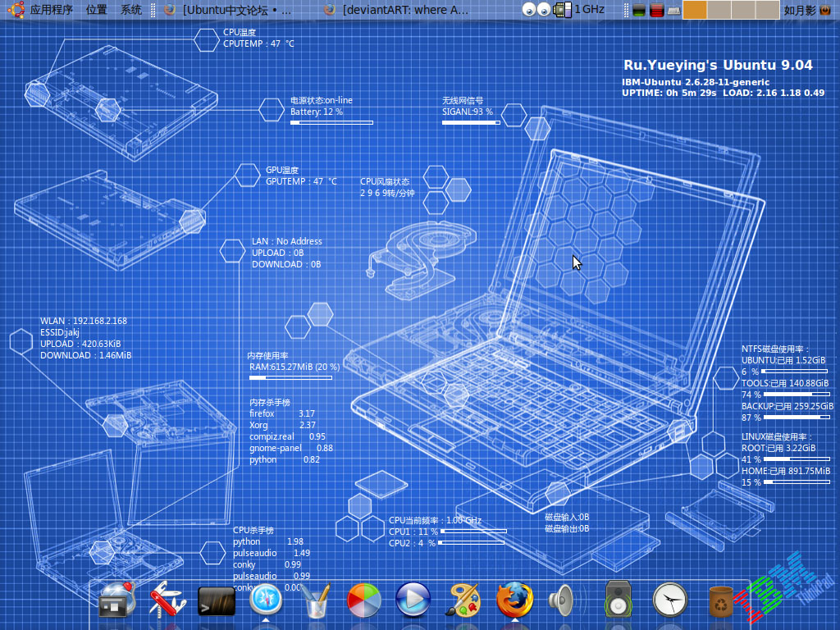Switch to the Ubuntu中文论坛 Firefox window

pyautogui.click(x=228, y=10)
